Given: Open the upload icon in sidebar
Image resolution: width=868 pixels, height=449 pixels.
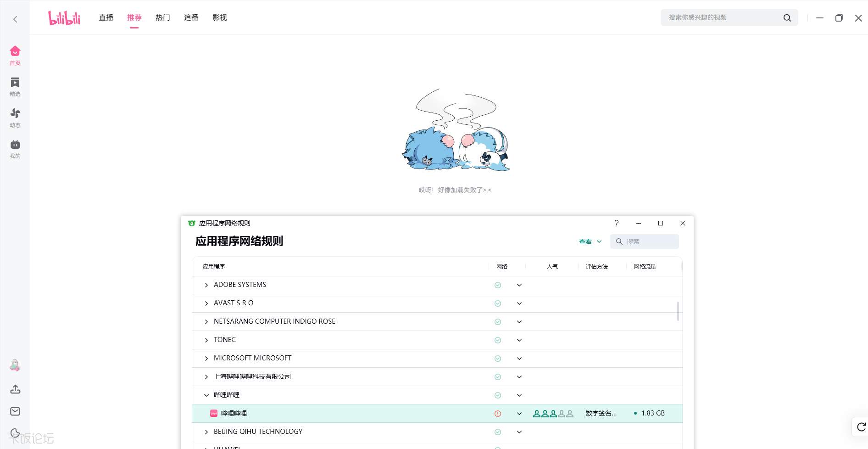Looking at the screenshot, I should [15, 389].
